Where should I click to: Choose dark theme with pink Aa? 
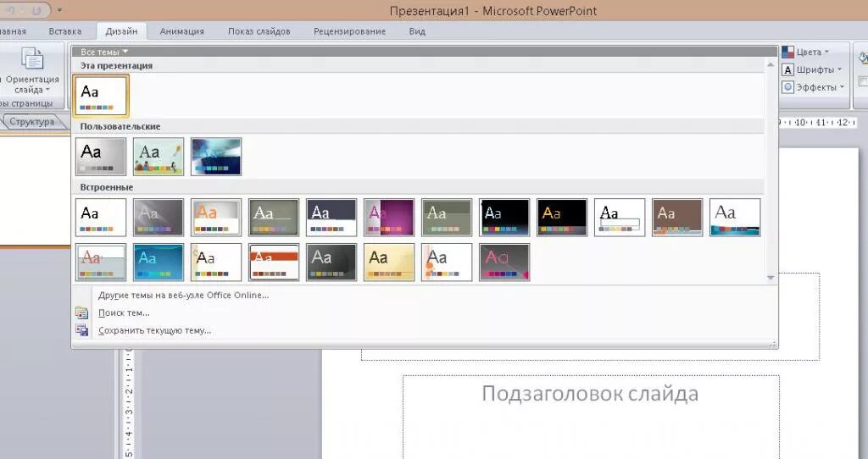[504, 263]
